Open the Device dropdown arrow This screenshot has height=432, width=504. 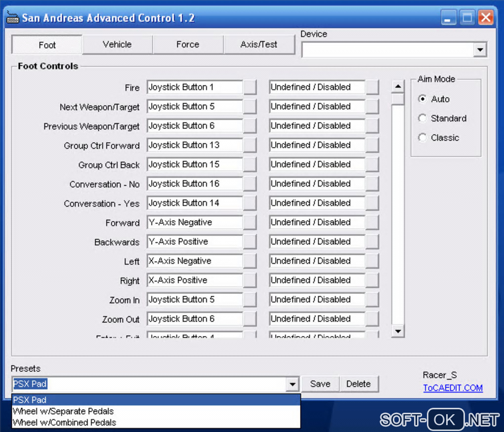pyautogui.click(x=480, y=50)
